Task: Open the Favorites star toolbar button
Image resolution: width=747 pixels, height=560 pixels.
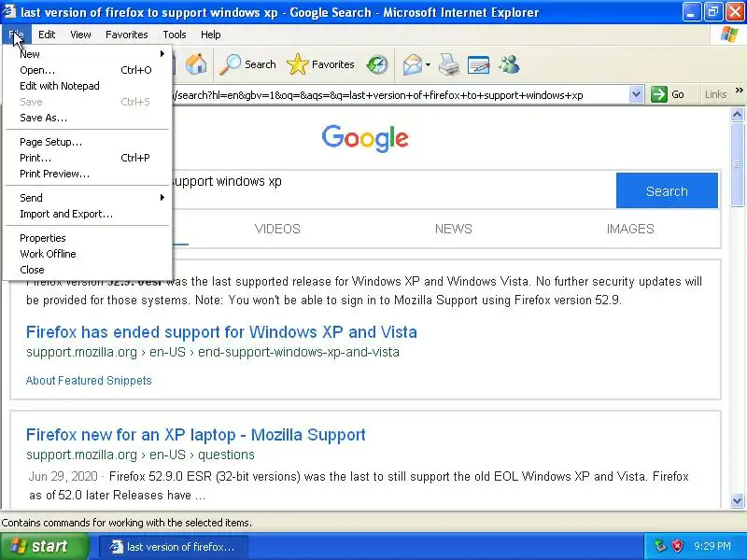Action: point(320,64)
